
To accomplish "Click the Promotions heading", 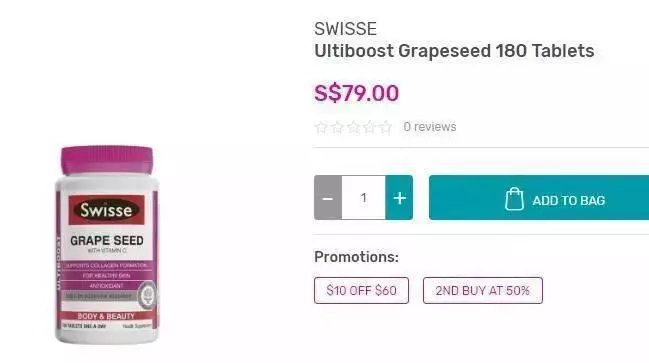I will pos(356,257).
